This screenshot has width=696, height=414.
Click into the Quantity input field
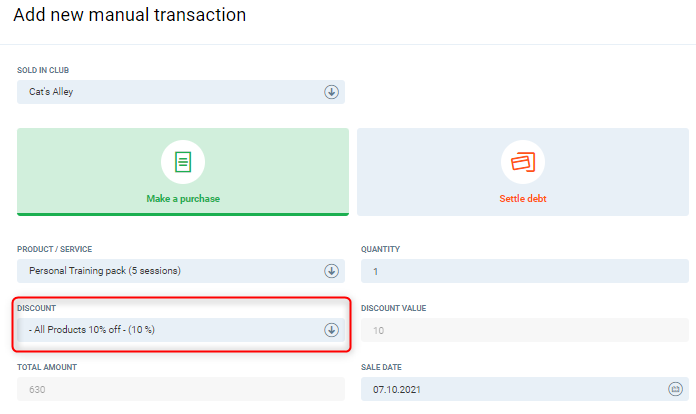(524, 271)
